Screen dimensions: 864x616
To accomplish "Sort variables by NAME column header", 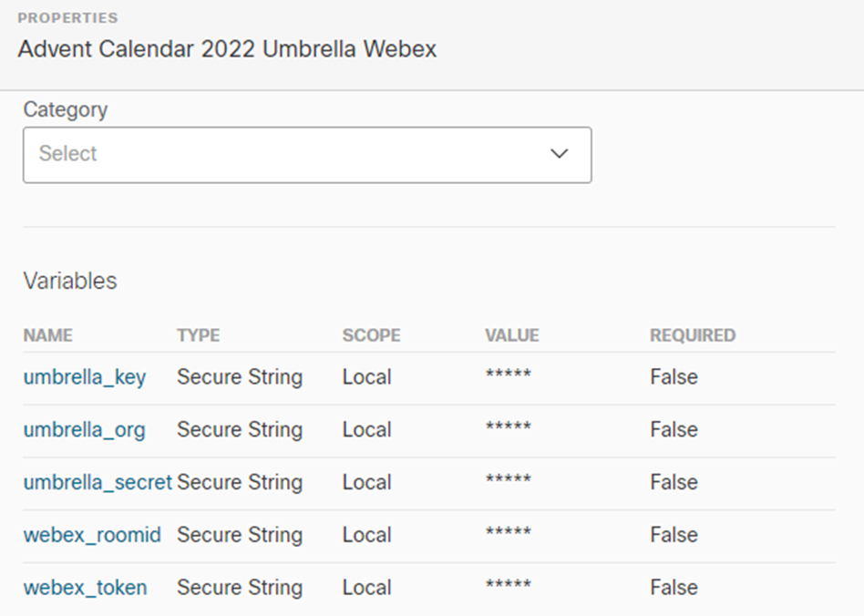I will coord(47,335).
